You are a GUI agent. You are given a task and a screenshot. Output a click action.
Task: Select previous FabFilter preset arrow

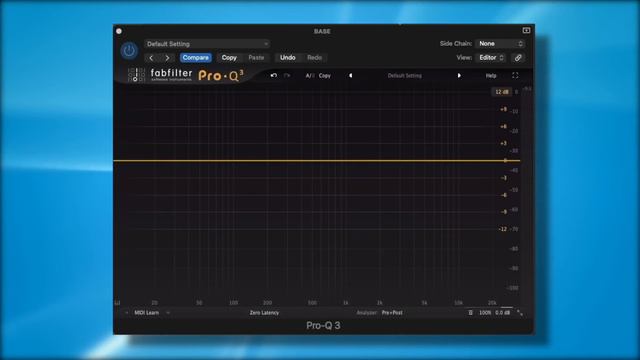[x=350, y=76]
